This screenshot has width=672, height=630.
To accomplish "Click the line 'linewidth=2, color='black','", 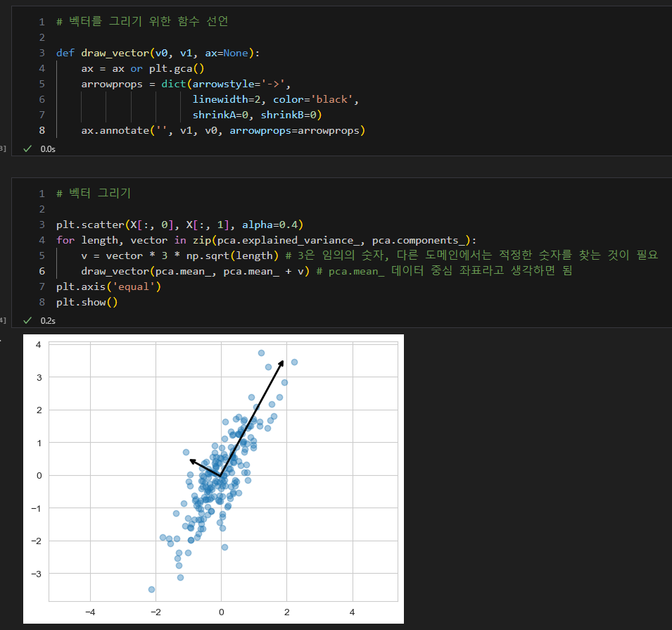I will (x=276, y=99).
